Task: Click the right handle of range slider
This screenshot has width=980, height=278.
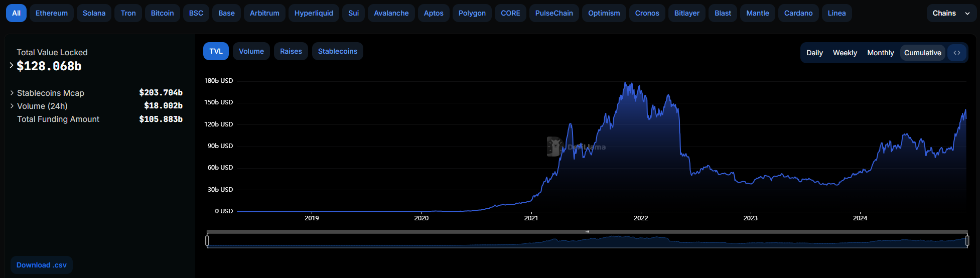Action: coord(967,241)
